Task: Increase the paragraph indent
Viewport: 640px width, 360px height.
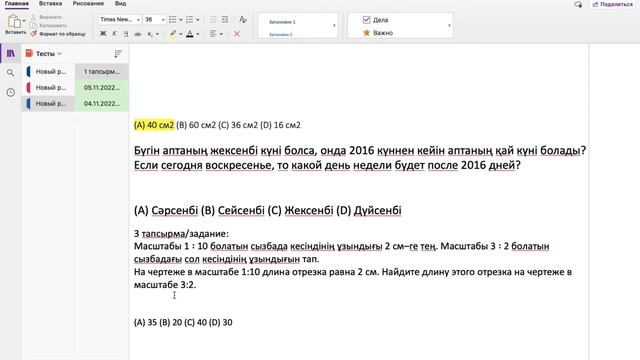Action: pos(225,20)
